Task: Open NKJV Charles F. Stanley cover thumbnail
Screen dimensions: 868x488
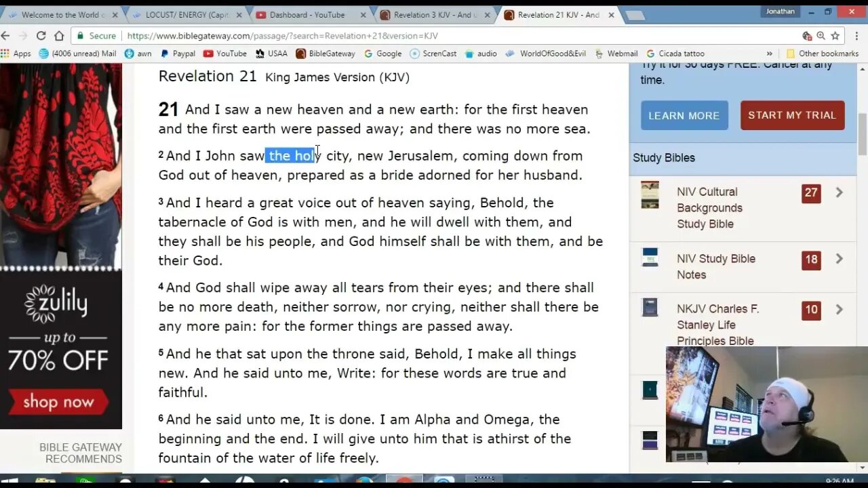Action: click(x=650, y=308)
